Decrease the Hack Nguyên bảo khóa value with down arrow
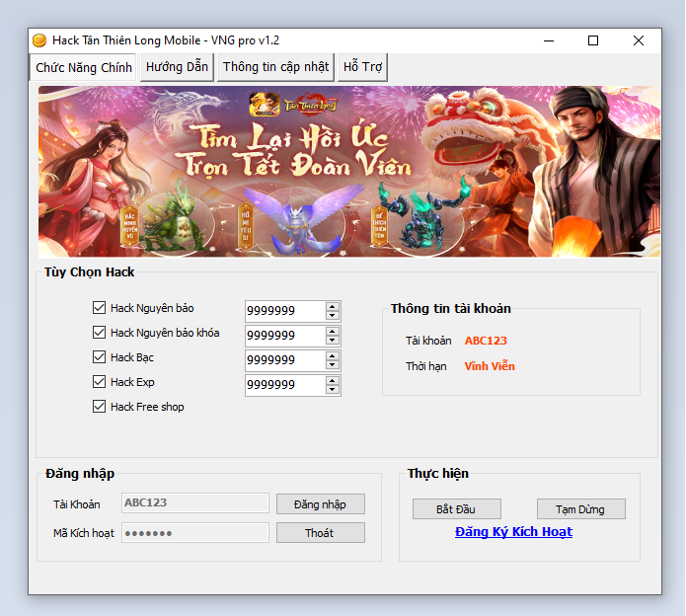This screenshot has height=616, width=686. click(333, 341)
